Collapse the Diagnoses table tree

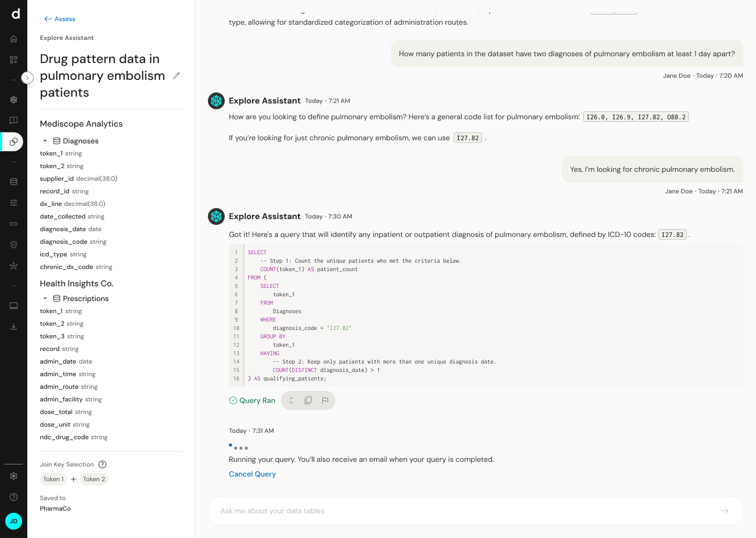tap(45, 141)
